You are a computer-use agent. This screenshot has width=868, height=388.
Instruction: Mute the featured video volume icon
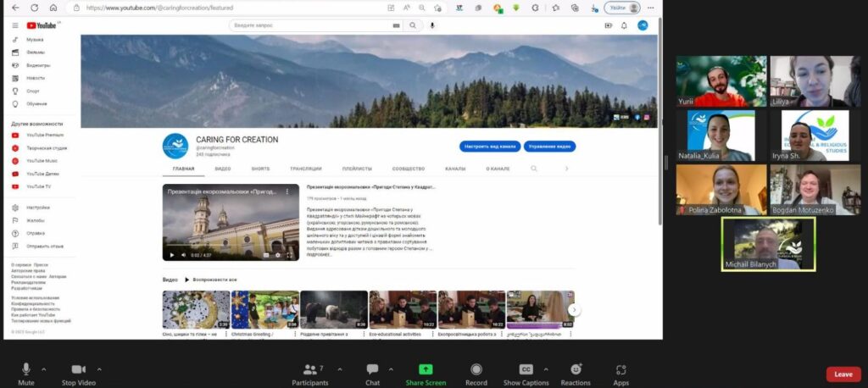click(184, 255)
